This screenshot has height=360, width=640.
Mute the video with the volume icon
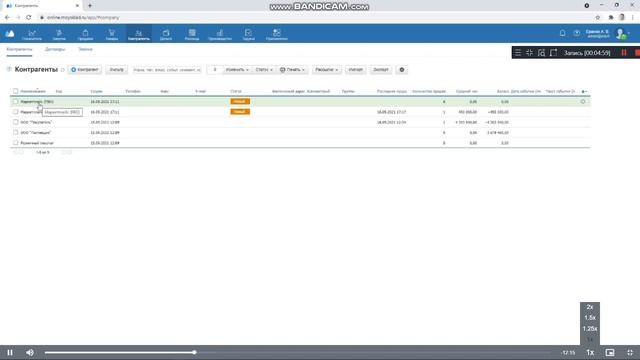point(30,352)
